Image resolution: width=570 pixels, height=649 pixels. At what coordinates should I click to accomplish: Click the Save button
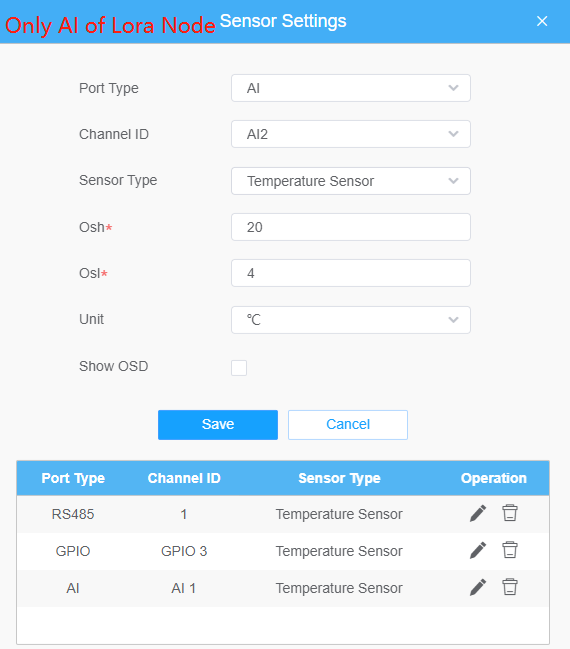pyautogui.click(x=218, y=425)
